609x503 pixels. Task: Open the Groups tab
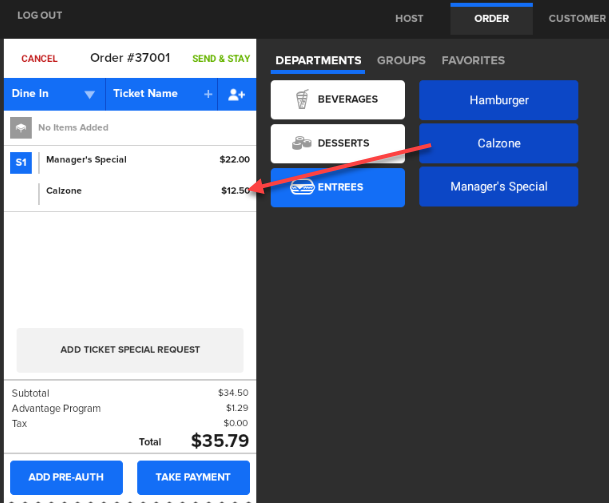point(401,61)
